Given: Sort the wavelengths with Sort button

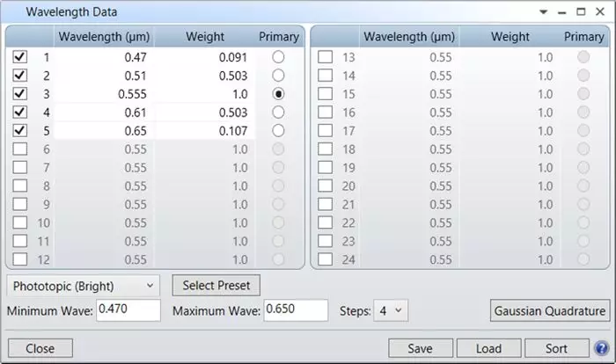Looking at the screenshot, I should [x=555, y=348].
